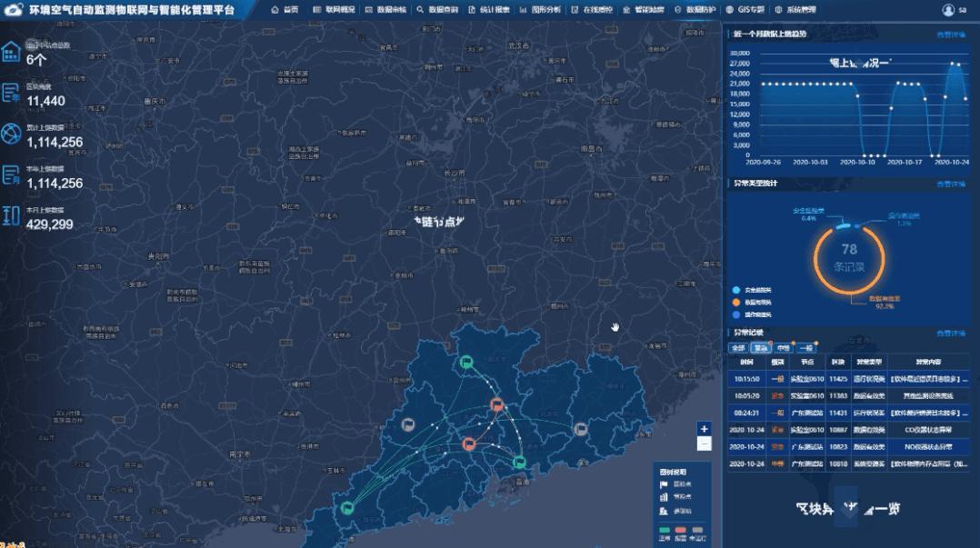Click the green 正常 status legend swatch
The height and width of the screenshot is (548, 980).
click(665, 528)
